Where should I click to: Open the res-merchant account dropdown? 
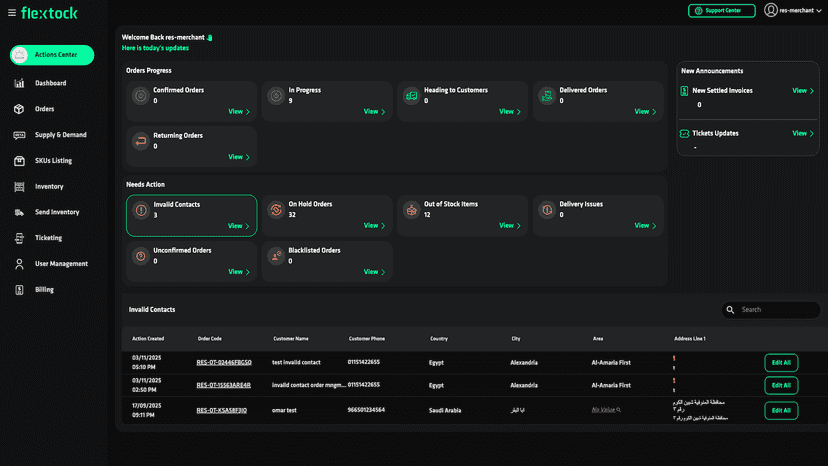point(793,10)
